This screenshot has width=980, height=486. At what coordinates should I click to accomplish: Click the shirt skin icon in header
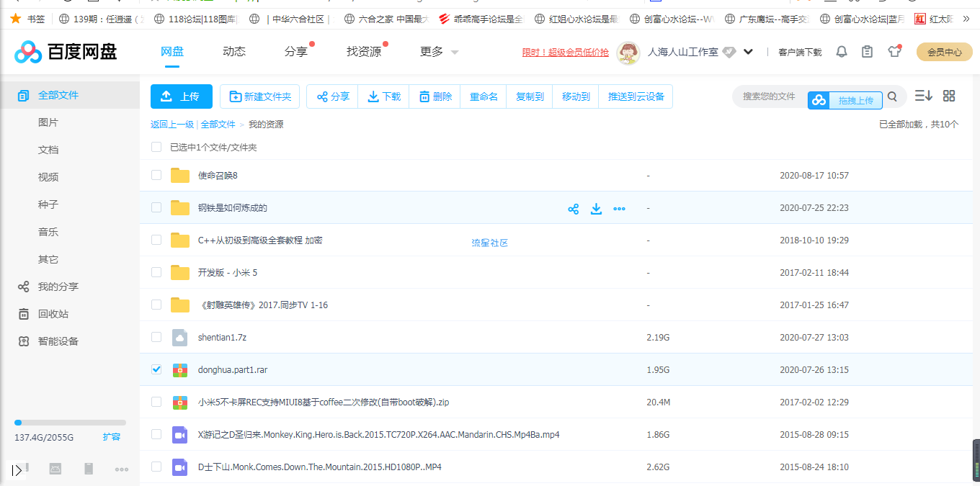pyautogui.click(x=894, y=51)
